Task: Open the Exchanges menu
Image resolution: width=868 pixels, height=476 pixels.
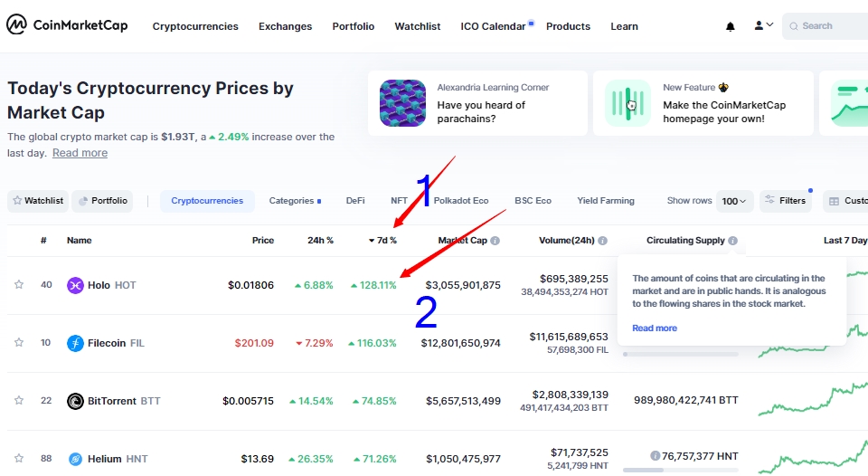Action: pyautogui.click(x=285, y=26)
